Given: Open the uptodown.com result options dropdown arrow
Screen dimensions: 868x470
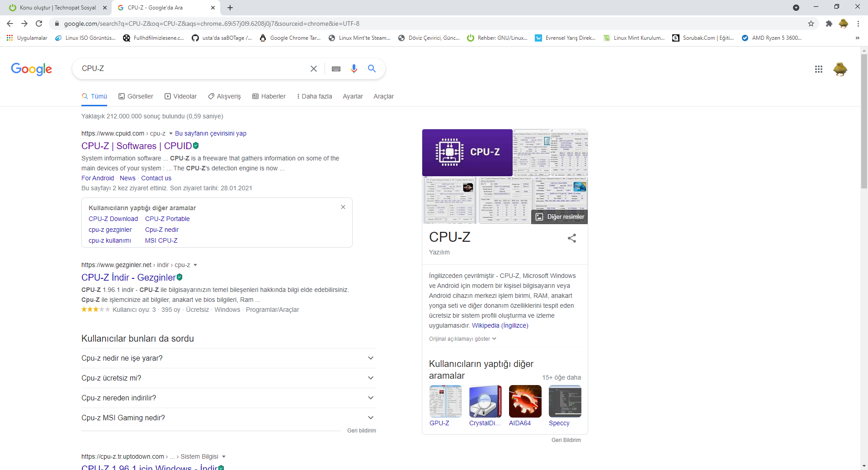Looking at the screenshot, I should coord(224,457).
